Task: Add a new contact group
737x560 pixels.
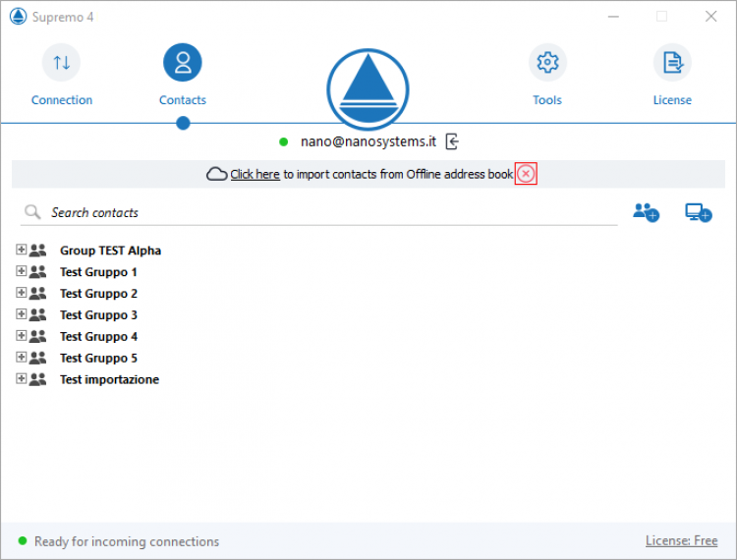Action: pos(646,212)
